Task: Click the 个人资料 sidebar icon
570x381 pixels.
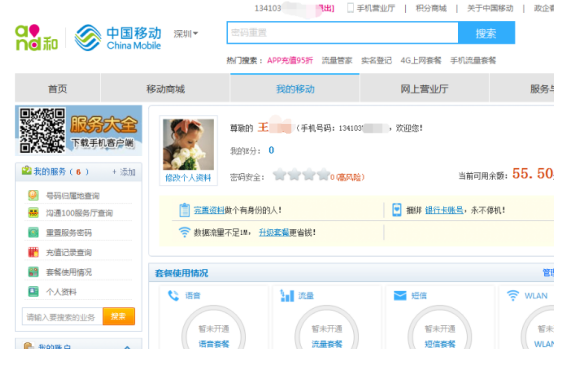Action: [33, 291]
